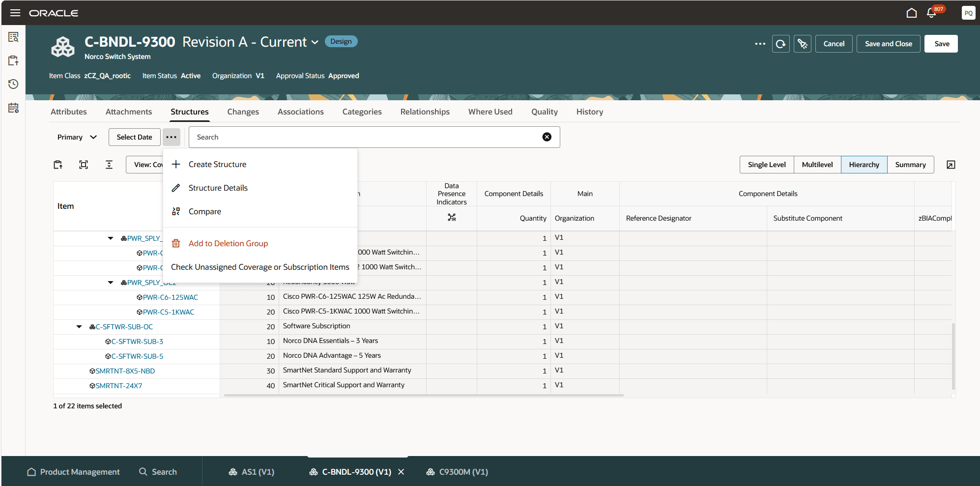This screenshot has height=486, width=980.
Task: Switch to the Changes tab
Action: [243, 112]
